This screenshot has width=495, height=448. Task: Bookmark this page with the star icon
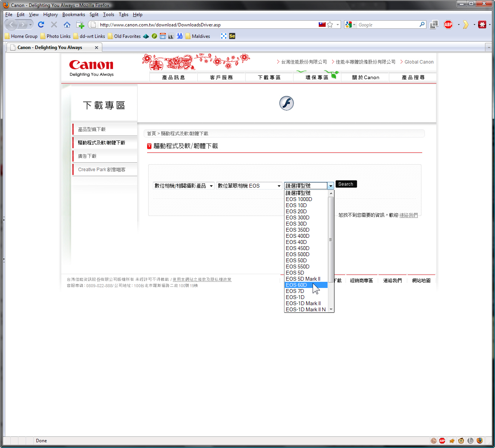point(330,25)
